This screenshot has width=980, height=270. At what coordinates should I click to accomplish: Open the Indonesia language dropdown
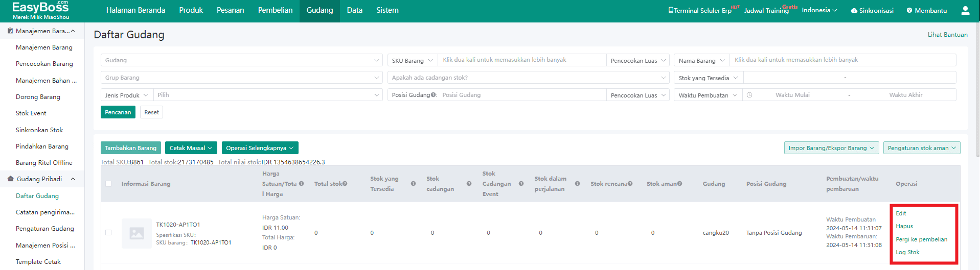pos(819,10)
